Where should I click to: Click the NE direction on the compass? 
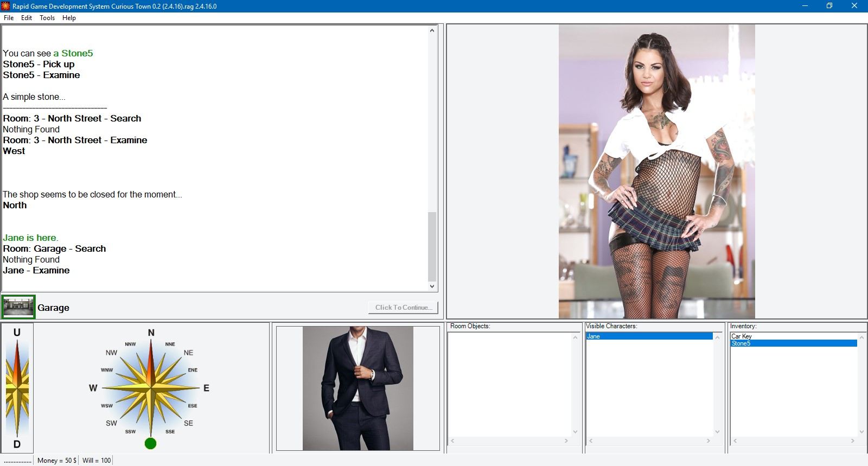[188, 353]
